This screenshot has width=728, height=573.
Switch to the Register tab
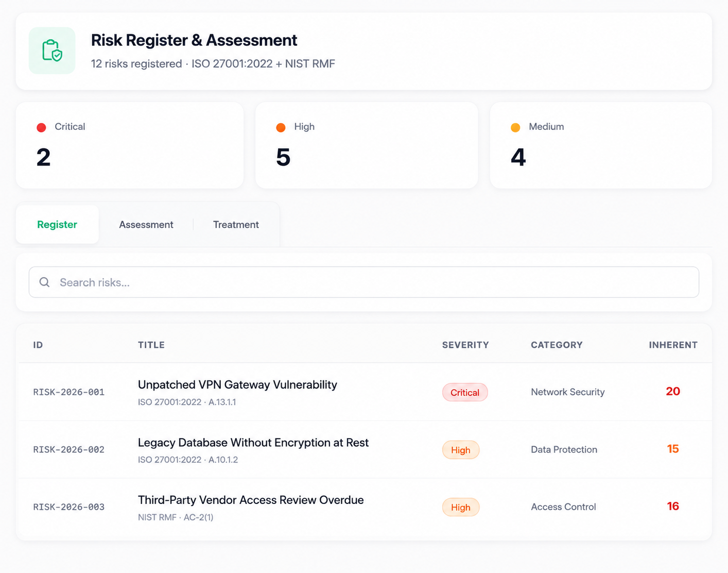point(57,225)
